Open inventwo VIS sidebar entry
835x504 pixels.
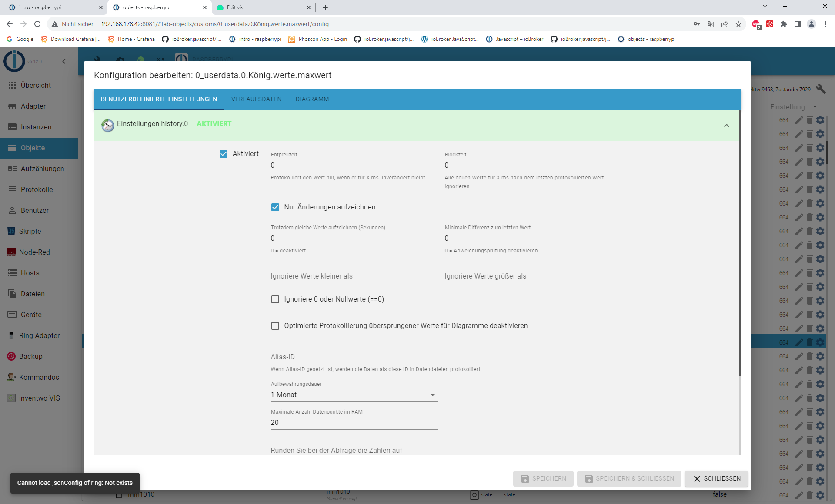point(39,398)
